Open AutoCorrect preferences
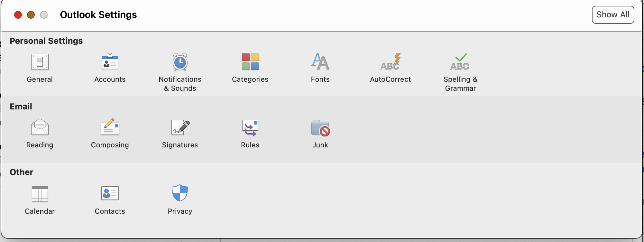Screen dimensions: 644x242 tap(391, 62)
